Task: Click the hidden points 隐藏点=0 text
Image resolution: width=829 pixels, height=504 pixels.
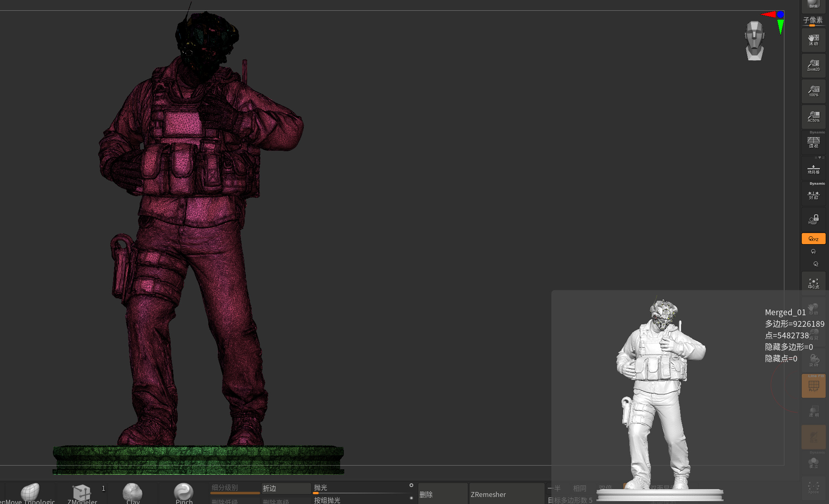Action: tap(781, 359)
